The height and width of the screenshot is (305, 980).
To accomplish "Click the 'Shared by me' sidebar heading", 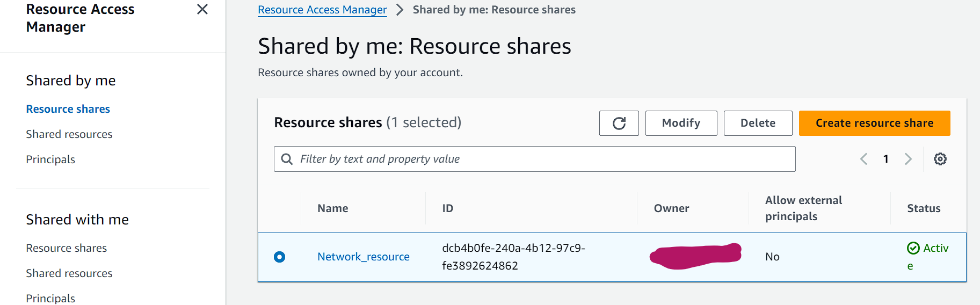I will click(x=71, y=81).
